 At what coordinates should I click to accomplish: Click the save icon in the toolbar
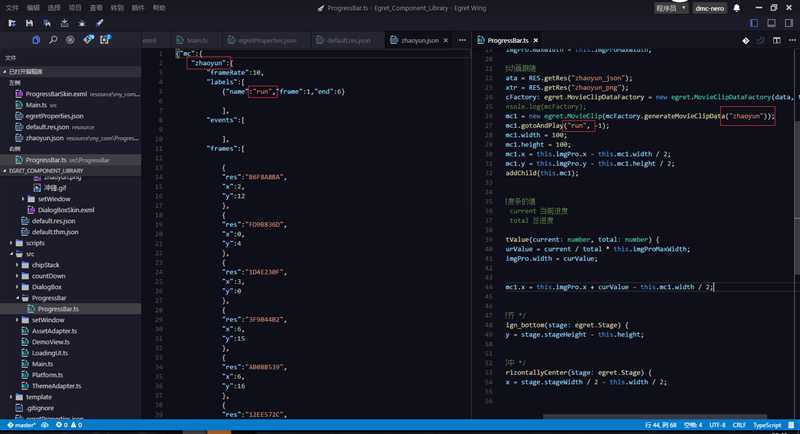(x=29, y=23)
